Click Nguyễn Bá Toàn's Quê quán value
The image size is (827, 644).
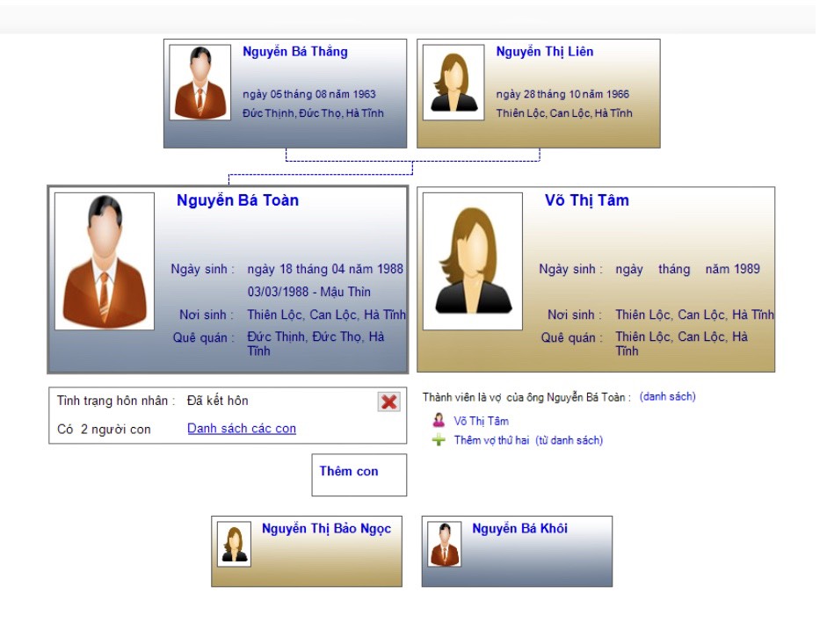pos(316,344)
